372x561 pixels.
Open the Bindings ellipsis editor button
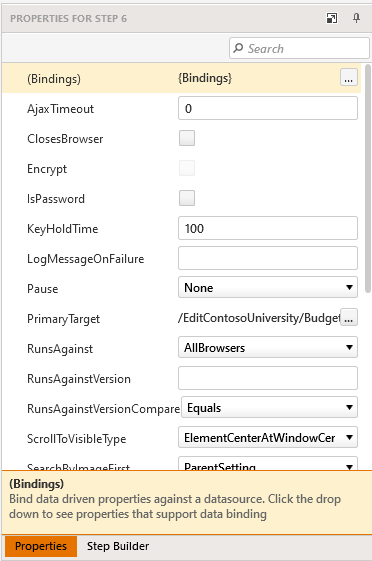(348, 77)
